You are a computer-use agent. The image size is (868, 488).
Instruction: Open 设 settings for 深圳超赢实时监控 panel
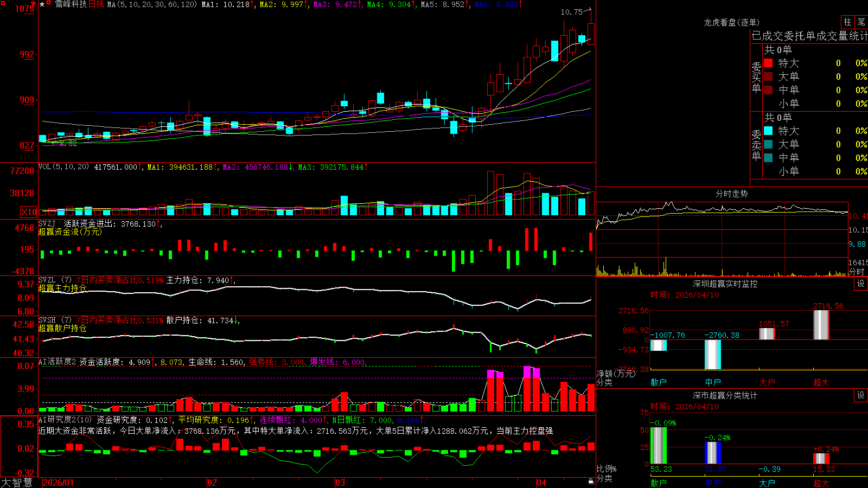pyautogui.click(x=861, y=284)
